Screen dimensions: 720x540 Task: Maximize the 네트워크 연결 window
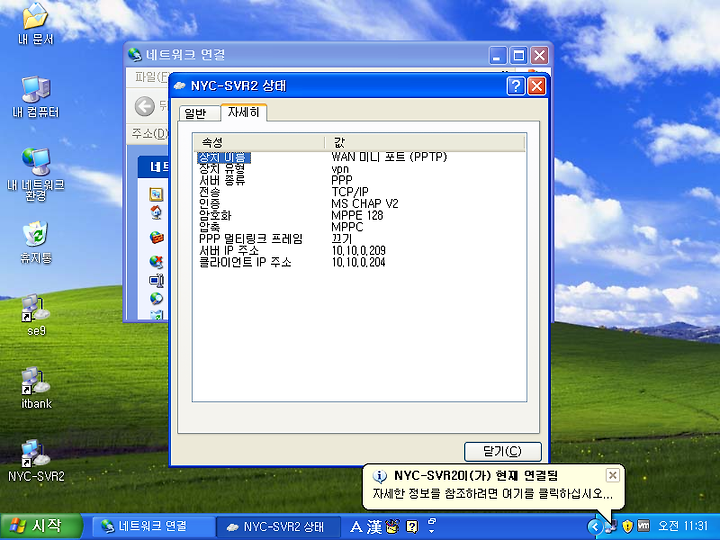(x=519, y=56)
